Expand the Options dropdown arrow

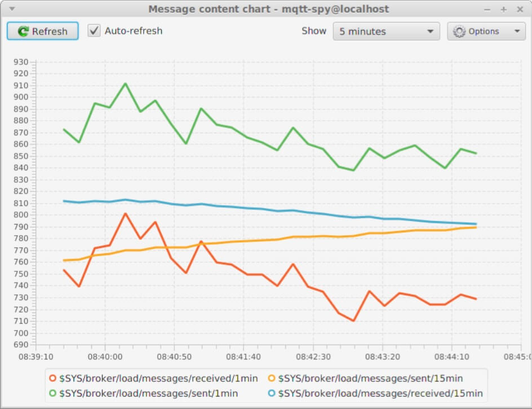(x=517, y=31)
